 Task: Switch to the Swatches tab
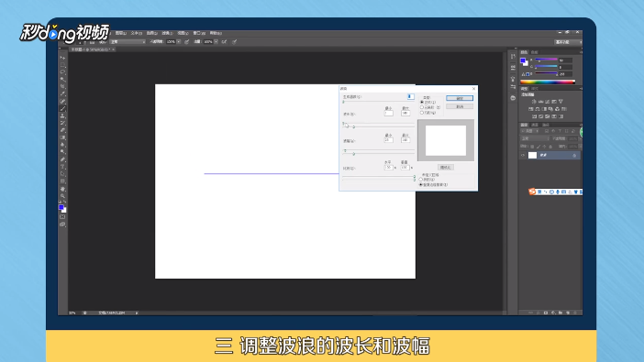tap(534, 52)
